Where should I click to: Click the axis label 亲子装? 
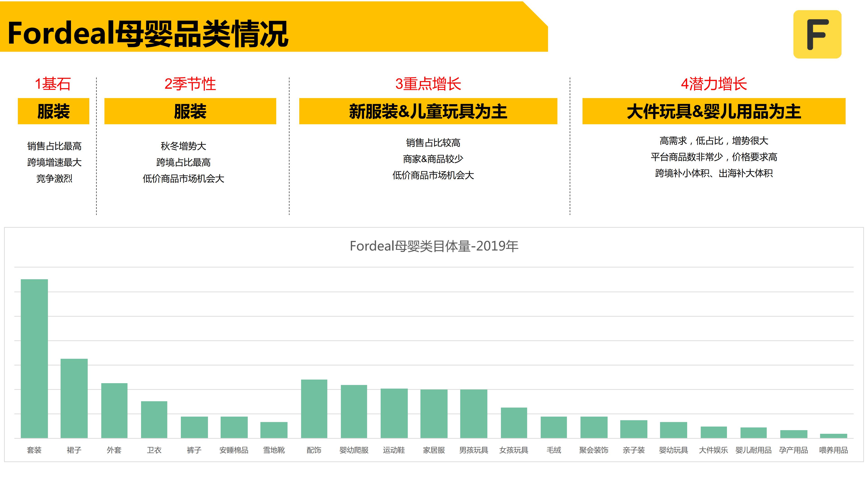pos(633,450)
